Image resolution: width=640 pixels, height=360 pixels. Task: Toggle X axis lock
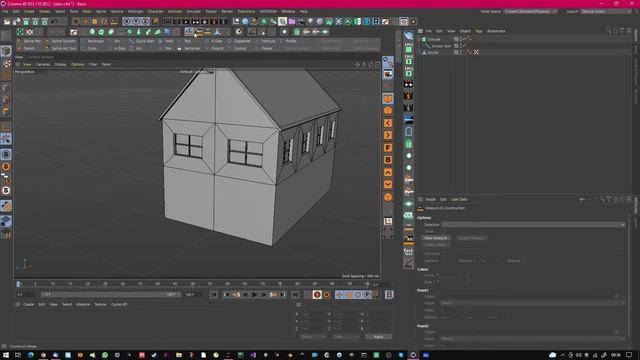[x=127, y=21]
